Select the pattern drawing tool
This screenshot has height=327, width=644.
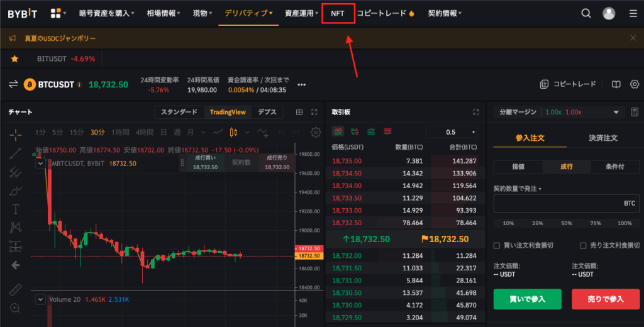click(16, 227)
